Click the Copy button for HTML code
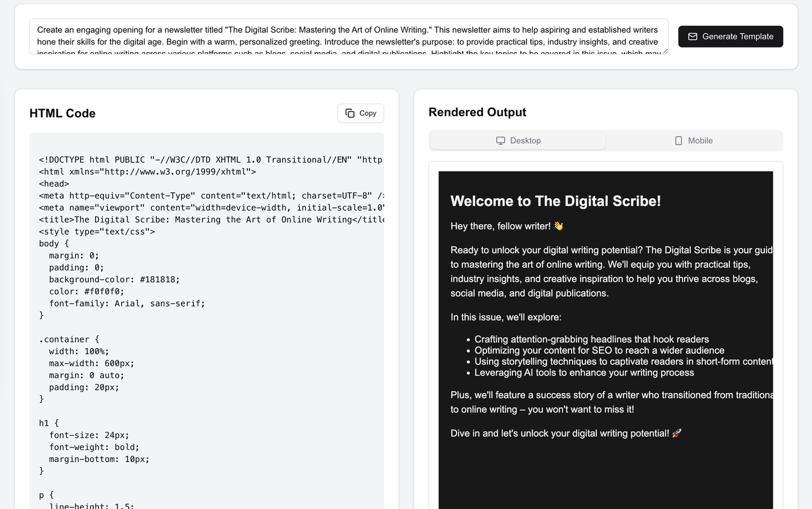The width and height of the screenshot is (812, 509). pos(360,113)
